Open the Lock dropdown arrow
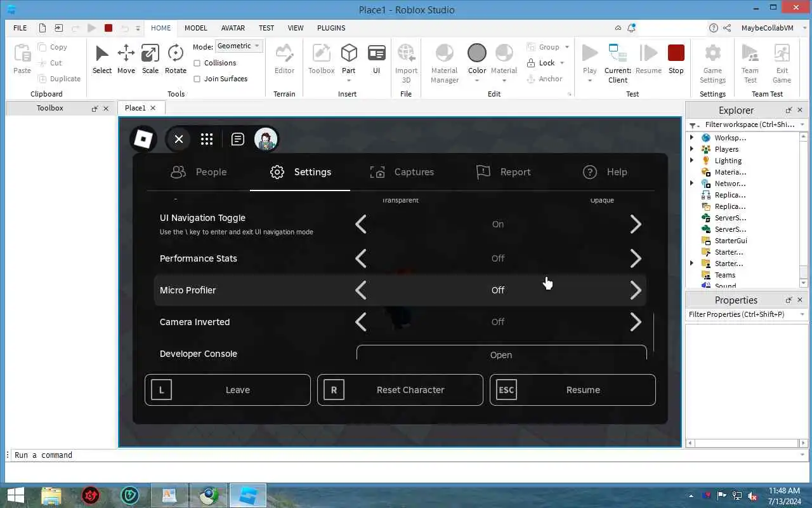Viewport: 812px width, 508px height. click(x=562, y=63)
